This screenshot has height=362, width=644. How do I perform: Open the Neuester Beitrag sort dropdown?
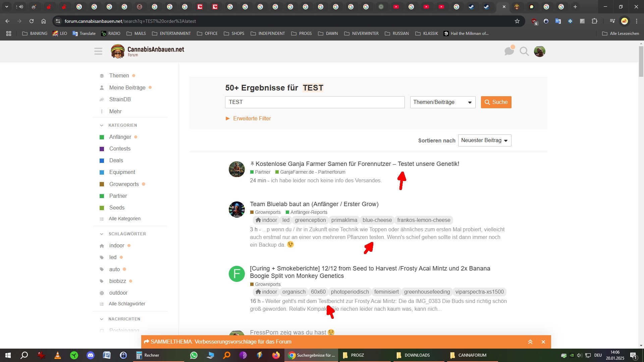pos(484,140)
